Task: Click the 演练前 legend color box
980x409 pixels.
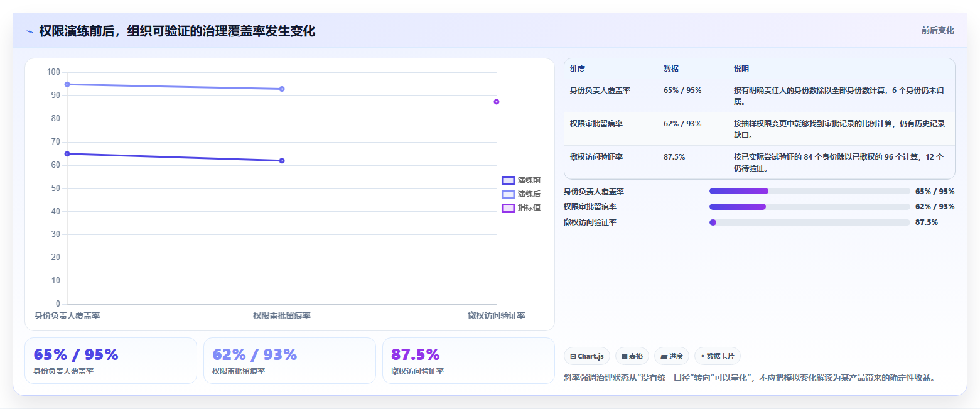Action: (509, 180)
